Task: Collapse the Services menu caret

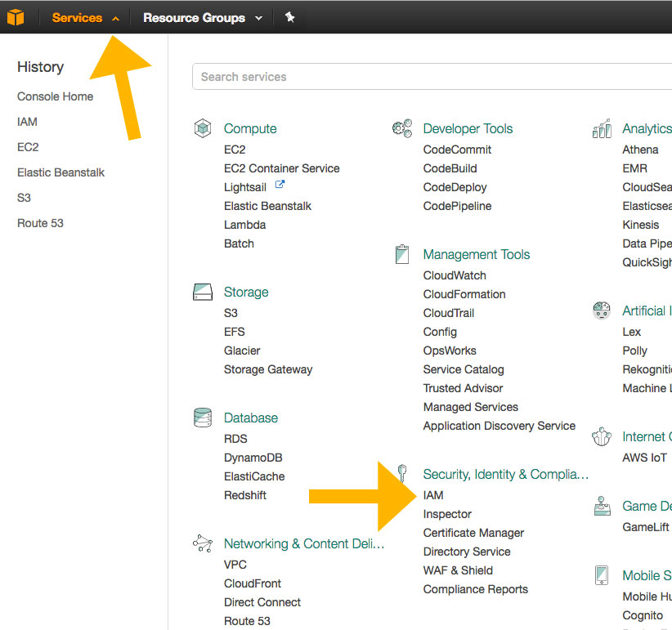Action: pyautogui.click(x=116, y=19)
